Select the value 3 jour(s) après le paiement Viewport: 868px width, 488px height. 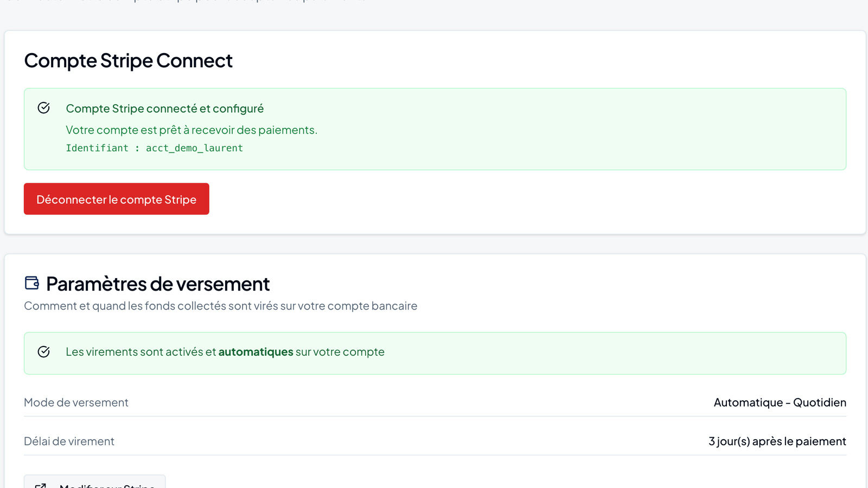777,441
